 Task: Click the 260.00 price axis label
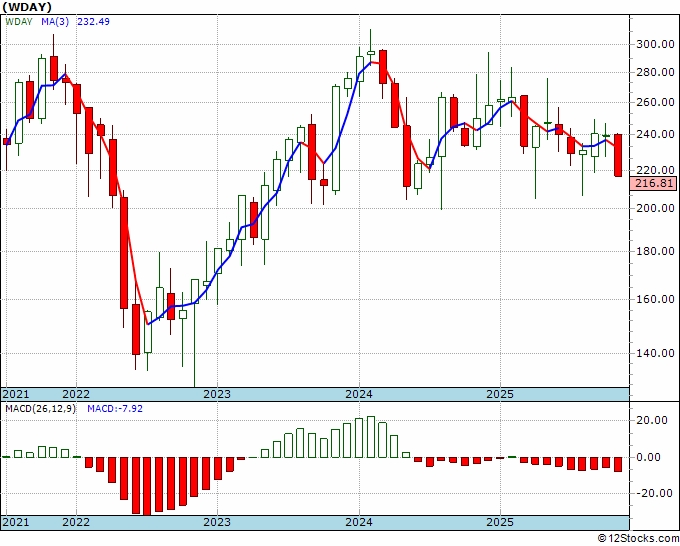pyautogui.click(x=655, y=102)
